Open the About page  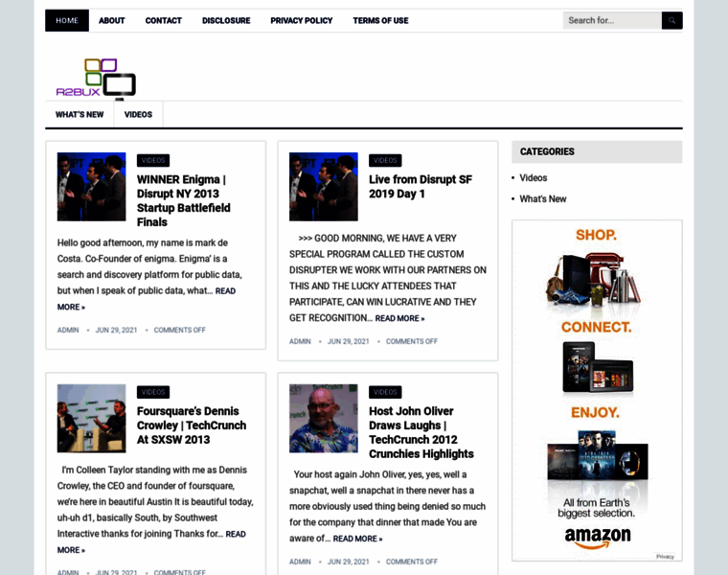tap(111, 20)
